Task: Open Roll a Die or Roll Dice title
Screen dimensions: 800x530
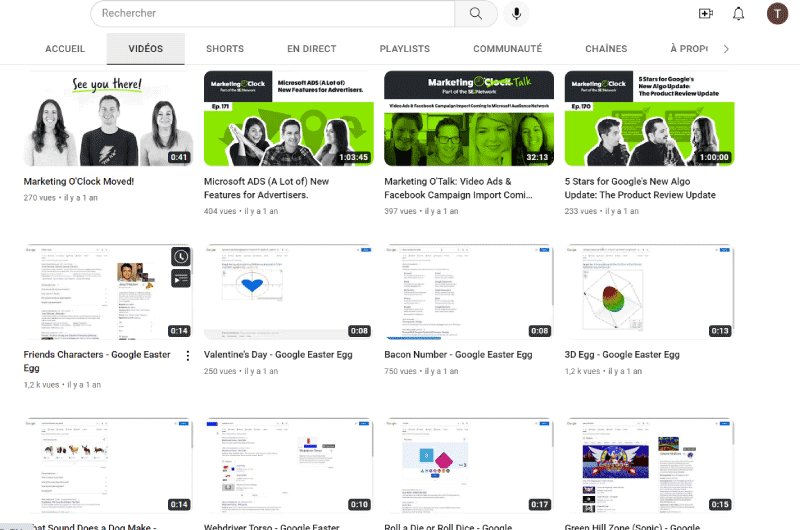Action: point(448,526)
